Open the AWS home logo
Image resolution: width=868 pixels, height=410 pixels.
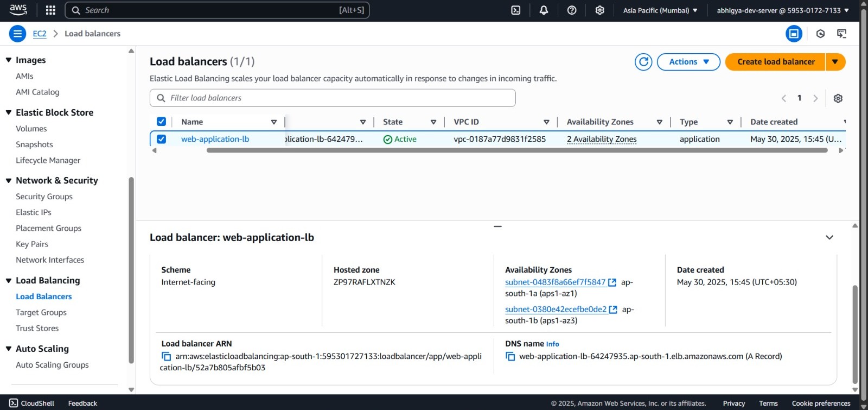coord(18,10)
